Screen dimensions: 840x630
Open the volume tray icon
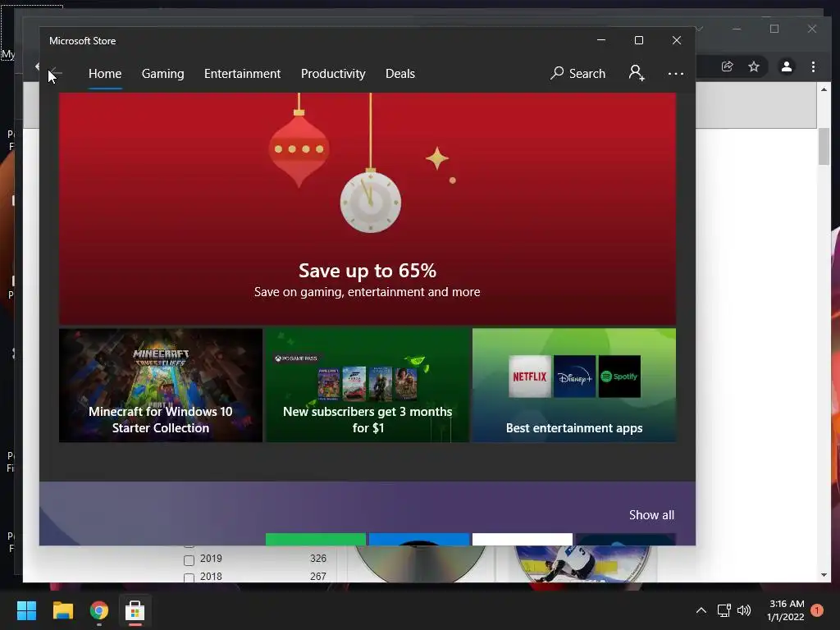tap(744, 610)
